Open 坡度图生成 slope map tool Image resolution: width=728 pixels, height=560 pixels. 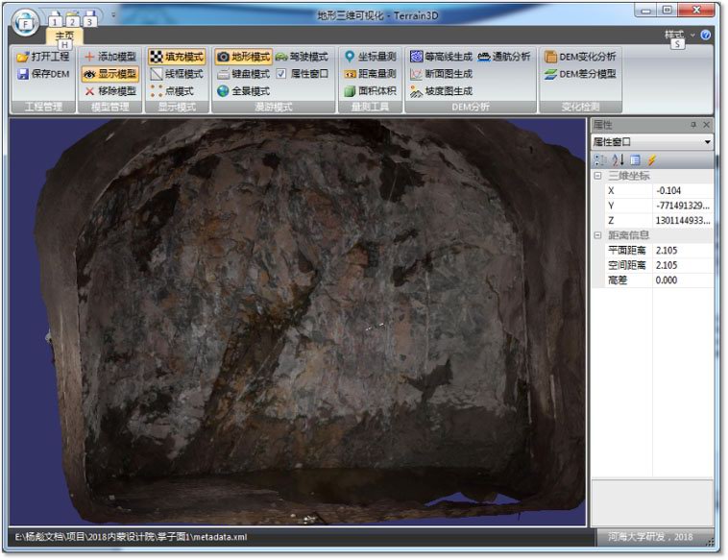point(441,91)
